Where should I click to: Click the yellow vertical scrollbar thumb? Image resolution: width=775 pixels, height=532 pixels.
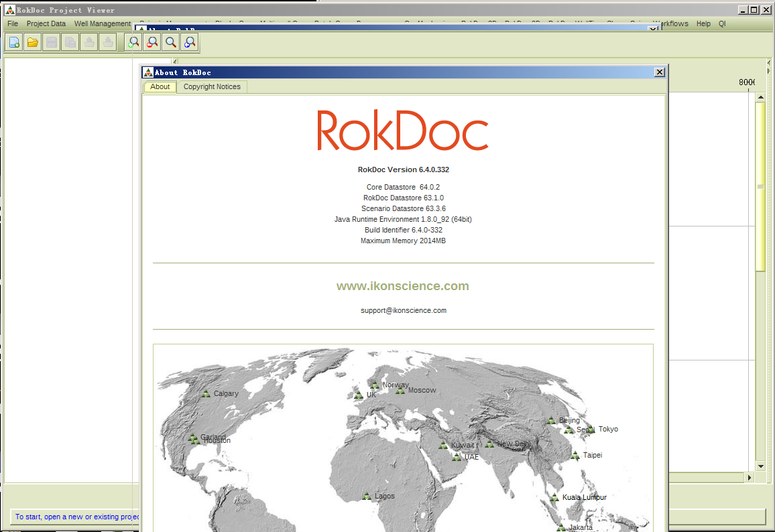point(761,187)
